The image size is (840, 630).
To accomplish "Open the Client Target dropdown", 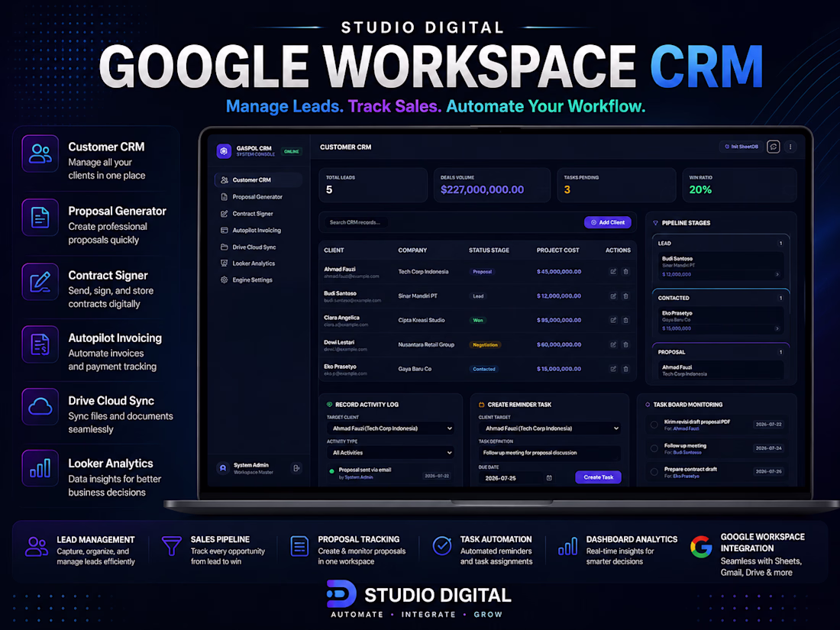I will 550,428.
